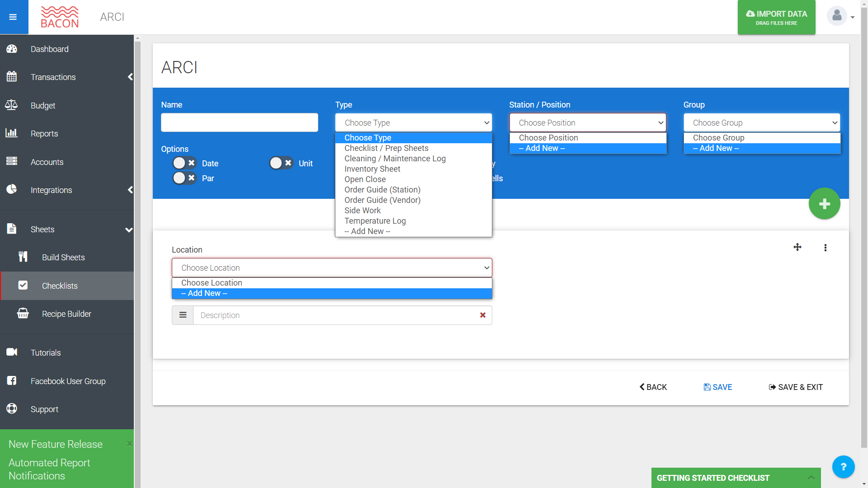Click the red X beside Description
The height and width of the screenshot is (488, 868).
point(483,315)
